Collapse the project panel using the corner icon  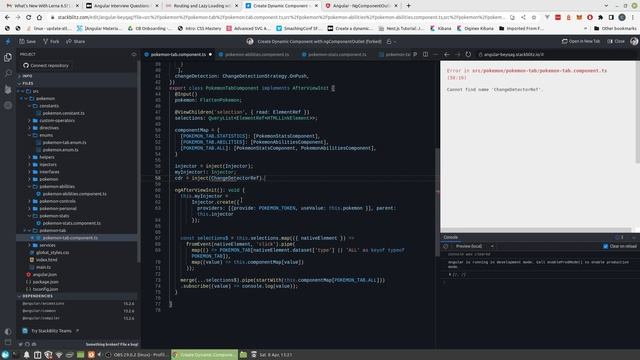click(x=133, y=54)
